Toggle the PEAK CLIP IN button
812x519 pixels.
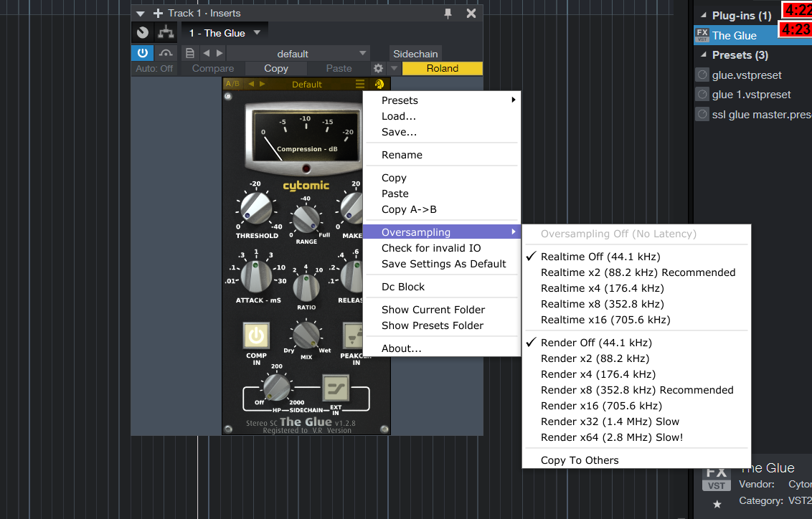[353, 335]
